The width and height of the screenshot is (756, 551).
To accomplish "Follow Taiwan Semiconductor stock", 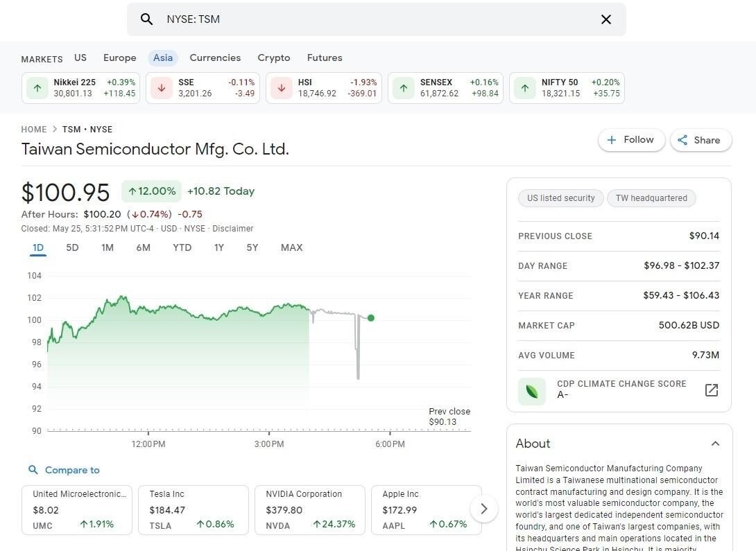I will 630,140.
